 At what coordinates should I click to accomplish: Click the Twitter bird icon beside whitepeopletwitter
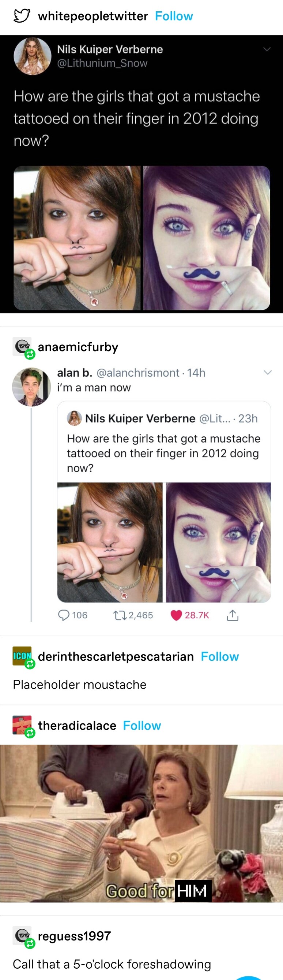pyautogui.click(x=22, y=16)
